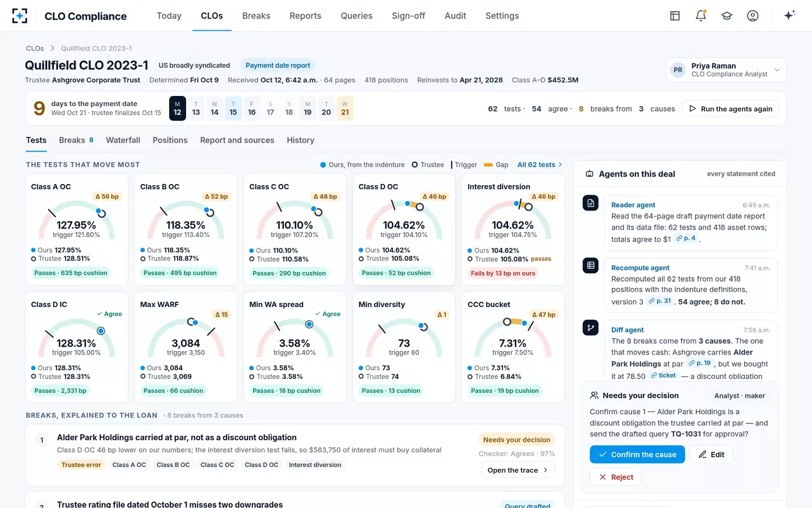This screenshot has height=508, width=812.
Task: Select Wednesday 21 payment date
Action: pyautogui.click(x=345, y=108)
